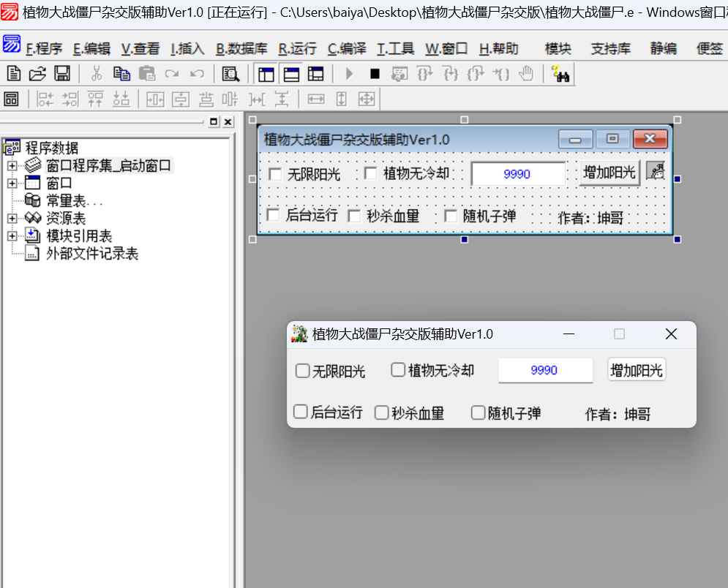Stop the running program with the black square

coord(375,74)
